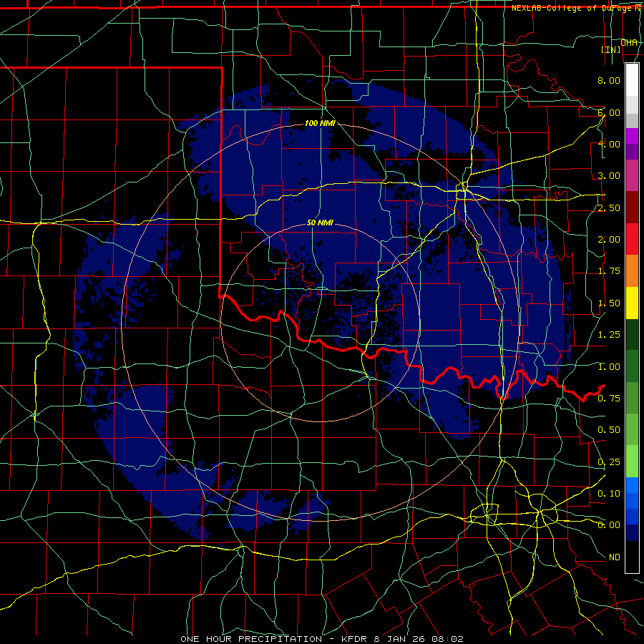
Task: Click the 2.00 legend value
Action: (609, 240)
